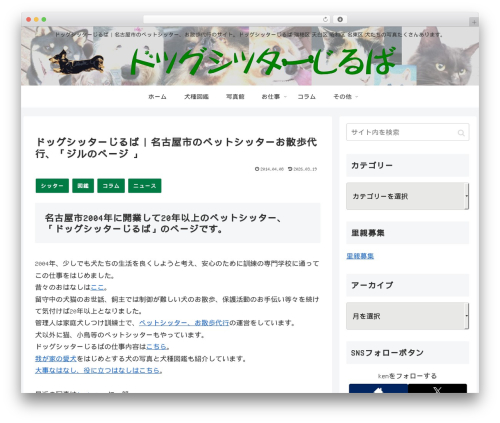Image resolution: width=500 pixels, height=423 pixels.
Task: Click the reload icon in address bar
Action: (325, 20)
